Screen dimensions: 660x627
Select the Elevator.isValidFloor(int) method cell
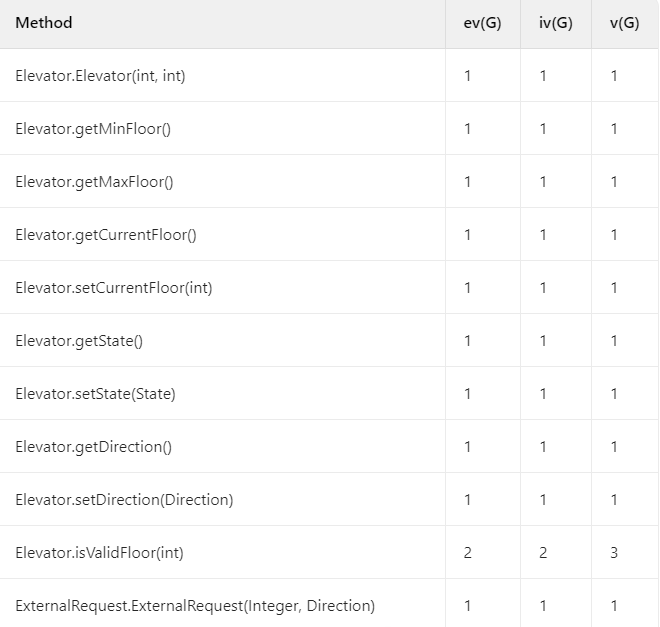pos(99,553)
